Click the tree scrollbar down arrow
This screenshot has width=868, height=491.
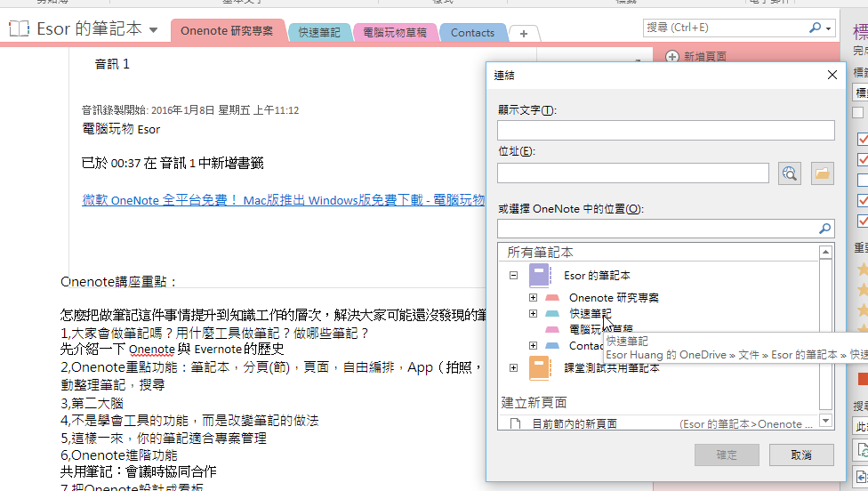point(825,421)
